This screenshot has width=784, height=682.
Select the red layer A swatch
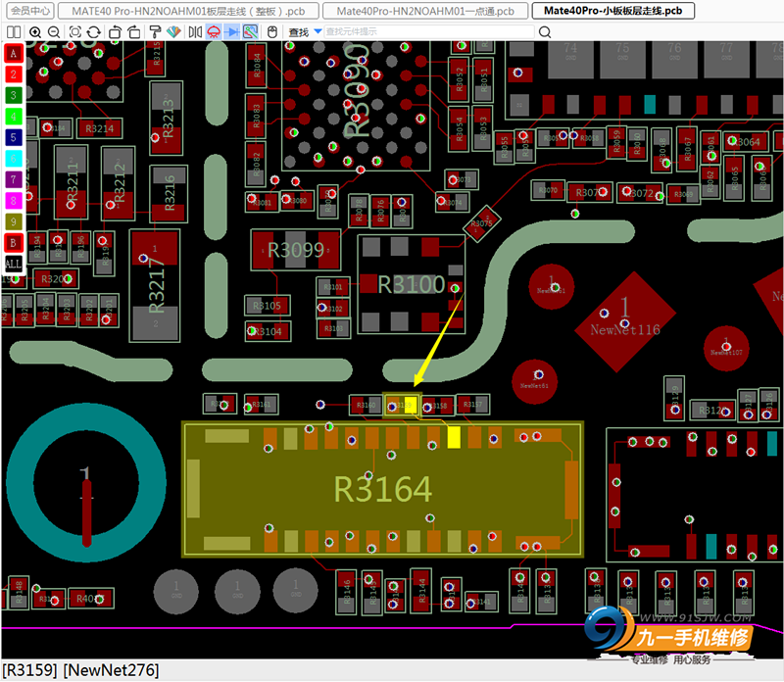[14, 53]
